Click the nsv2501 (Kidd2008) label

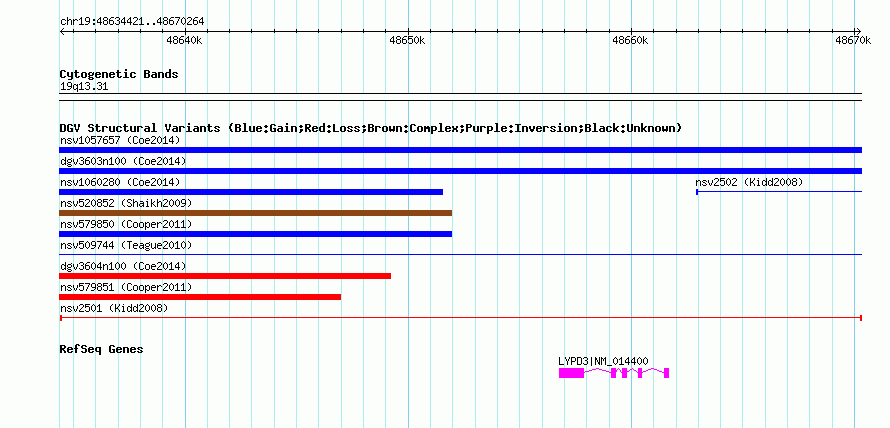[x=114, y=308]
